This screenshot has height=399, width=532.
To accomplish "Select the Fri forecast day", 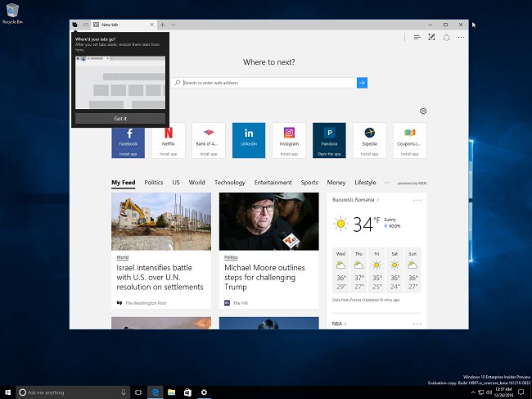I will click(x=376, y=270).
